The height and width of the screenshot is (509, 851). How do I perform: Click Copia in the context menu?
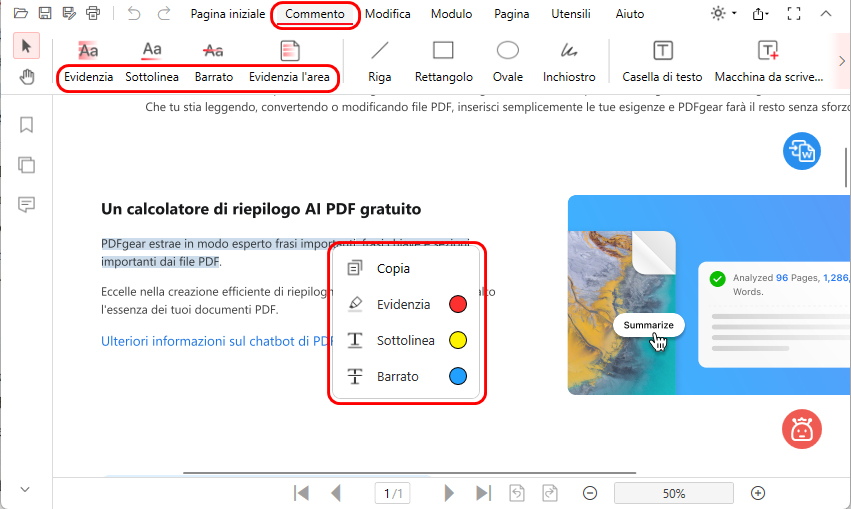point(406,268)
